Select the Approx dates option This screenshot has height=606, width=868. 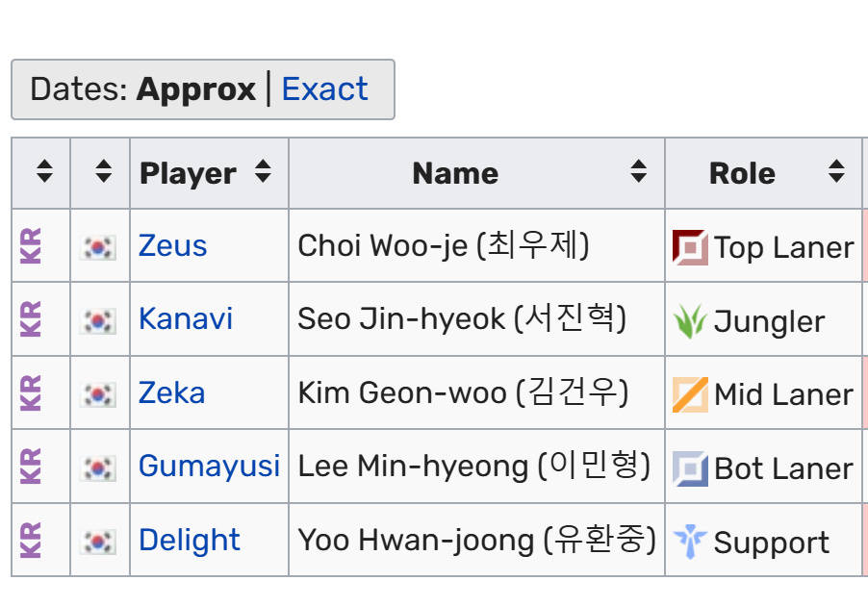[x=196, y=89]
